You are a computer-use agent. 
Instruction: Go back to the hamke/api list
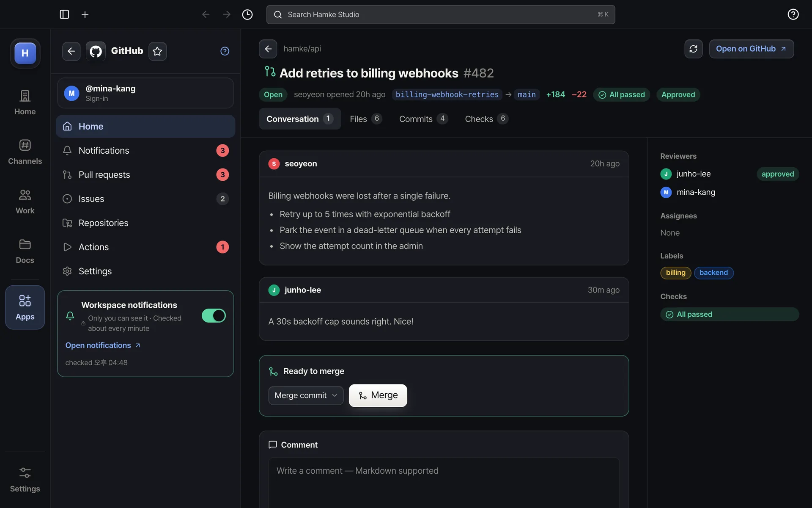click(268, 49)
